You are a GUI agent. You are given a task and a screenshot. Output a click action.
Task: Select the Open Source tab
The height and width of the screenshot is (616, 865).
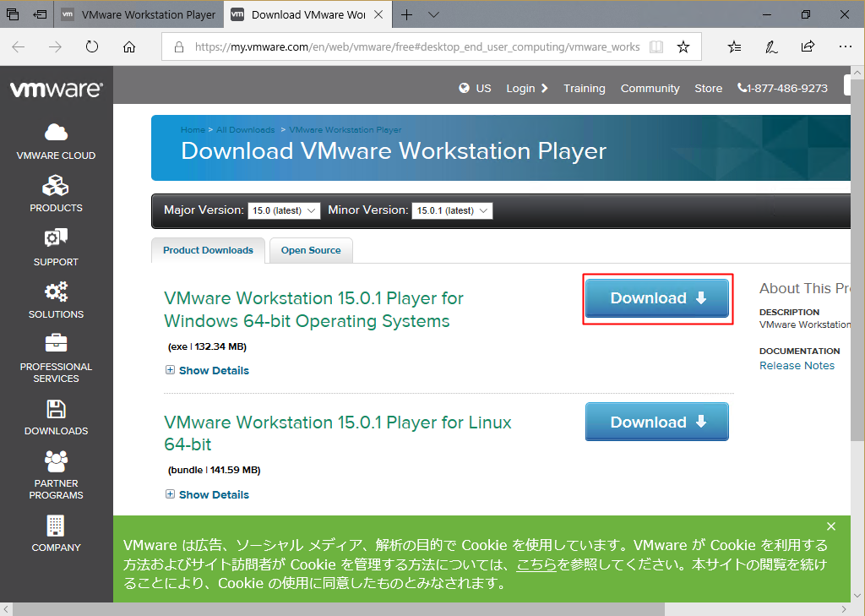click(311, 250)
